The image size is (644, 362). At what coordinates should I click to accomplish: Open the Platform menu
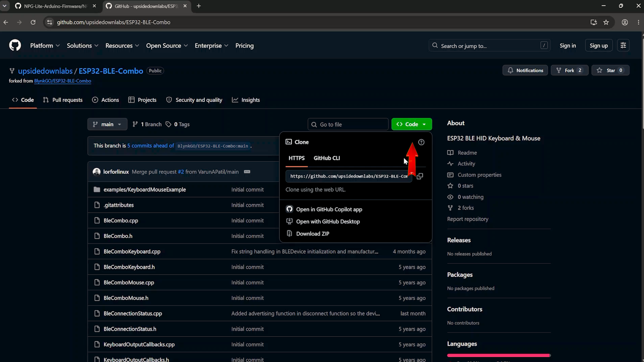pyautogui.click(x=45, y=46)
